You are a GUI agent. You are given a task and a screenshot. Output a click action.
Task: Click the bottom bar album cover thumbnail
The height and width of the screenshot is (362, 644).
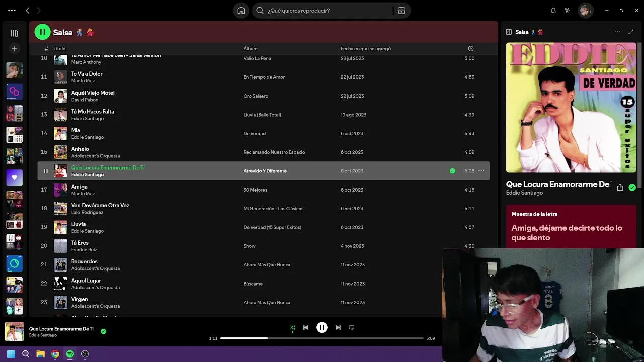tap(15, 332)
